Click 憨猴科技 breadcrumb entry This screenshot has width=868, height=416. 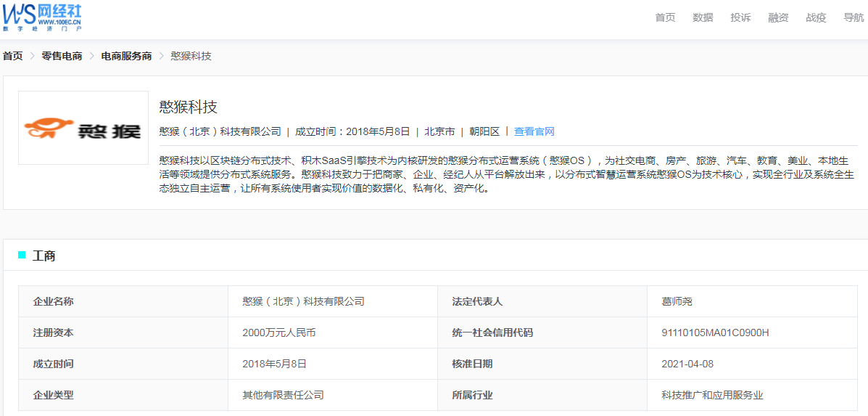pyautogui.click(x=191, y=56)
